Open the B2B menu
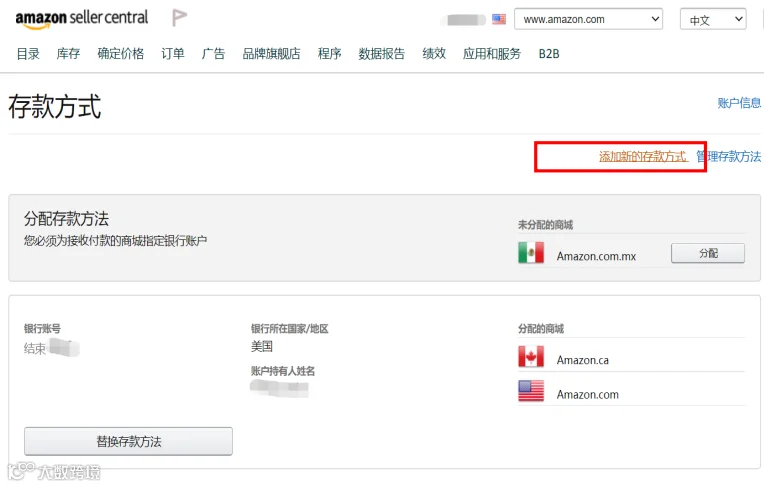The width and height of the screenshot is (764, 487). pyautogui.click(x=549, y=54)
